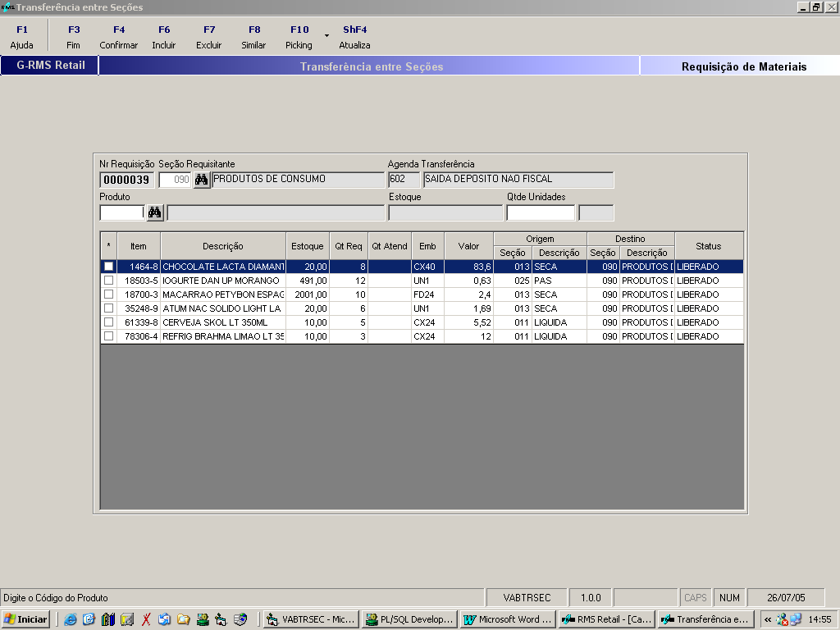This screenshot has height=630, width=840.
Task: Click the Estoque column header
Action: point(308,246)
